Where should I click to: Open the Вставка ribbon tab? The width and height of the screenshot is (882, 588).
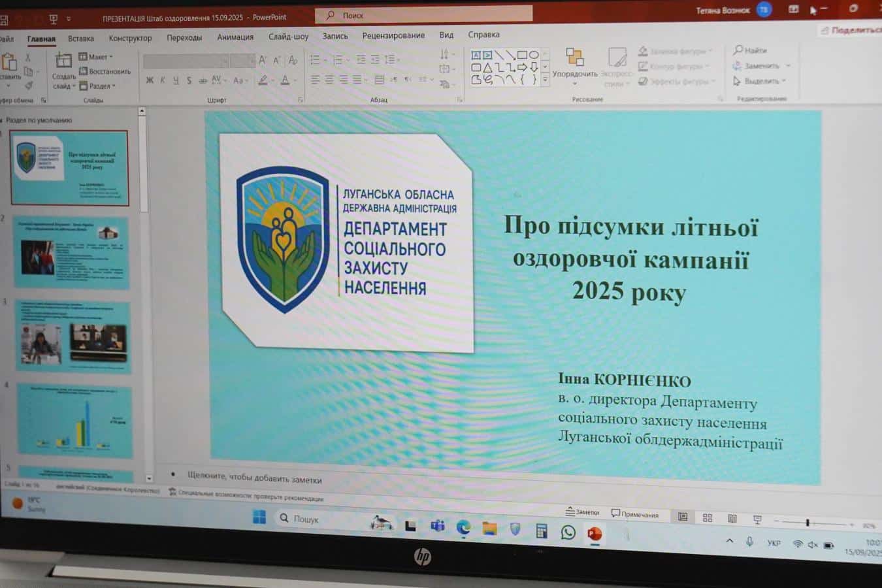coord(81,39)
